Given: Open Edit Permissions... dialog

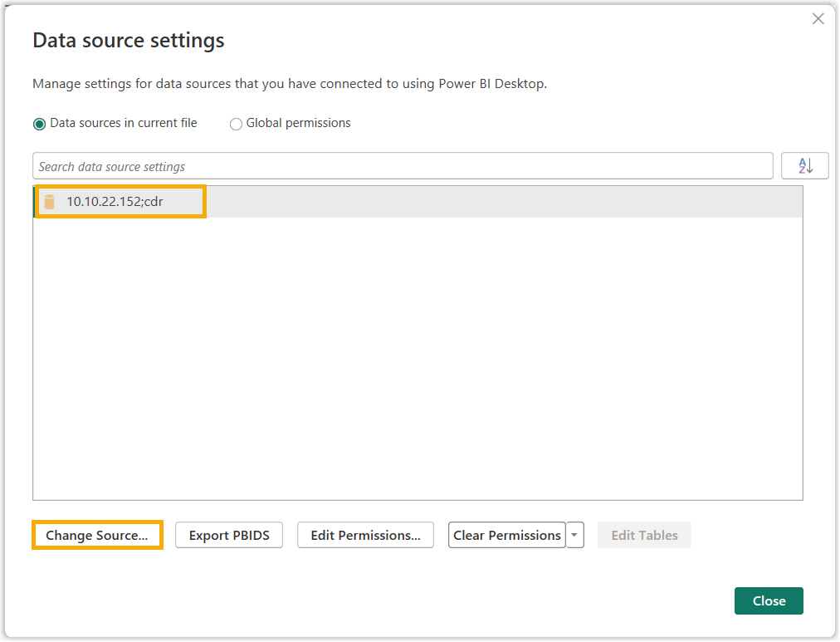Looking at the screenshot, I should tap(365, 535).
